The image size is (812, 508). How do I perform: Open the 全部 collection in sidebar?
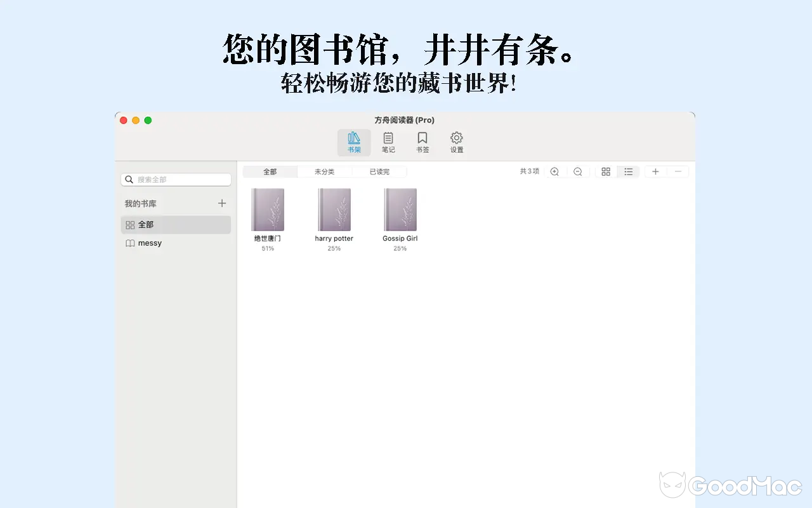pos(145,224)
